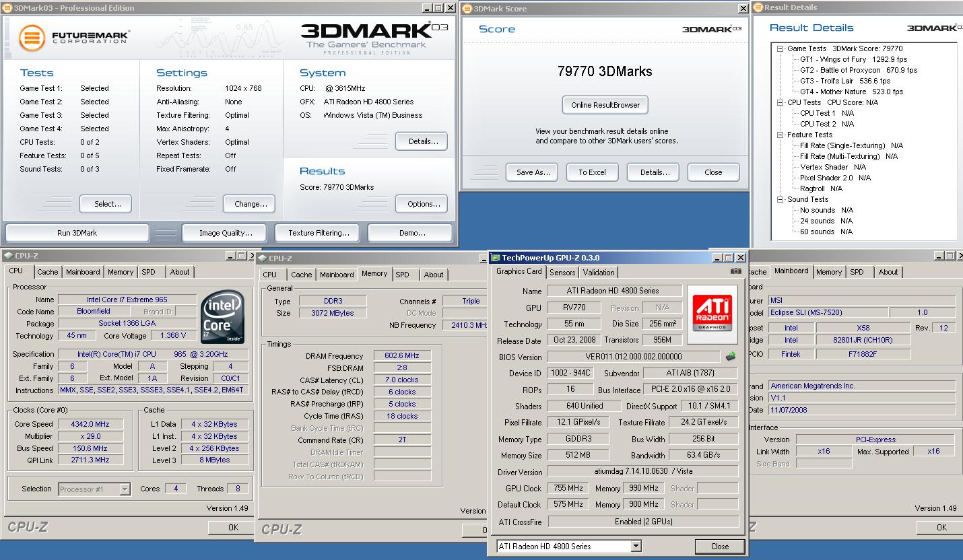Click the GPU-Z screenshot camera icon

(x=736, y=271)
